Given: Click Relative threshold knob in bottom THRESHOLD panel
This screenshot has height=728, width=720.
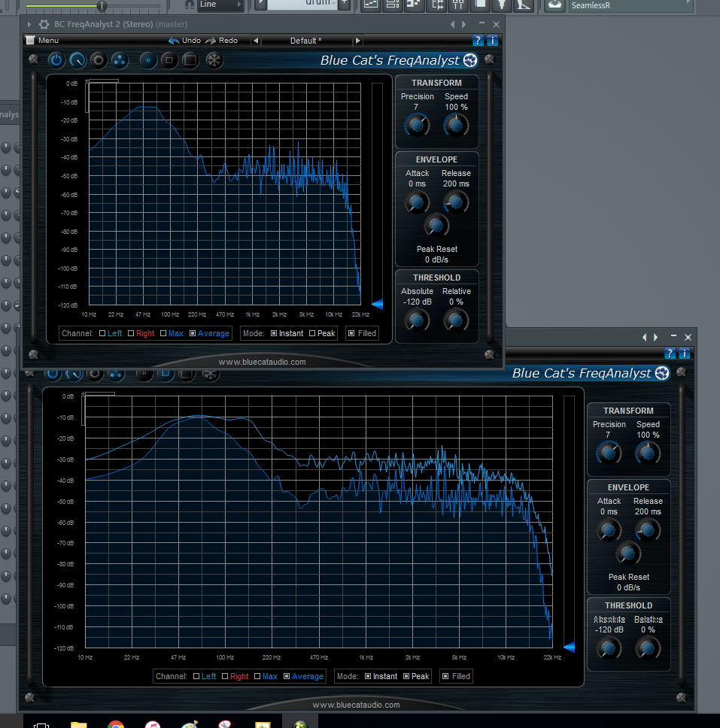Looking at the screenshot, I should (x=648, y=648).
